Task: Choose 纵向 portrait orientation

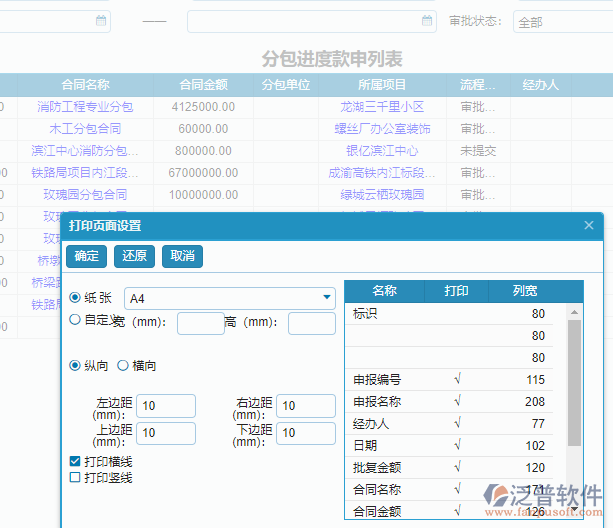Action: click(75, 365)
